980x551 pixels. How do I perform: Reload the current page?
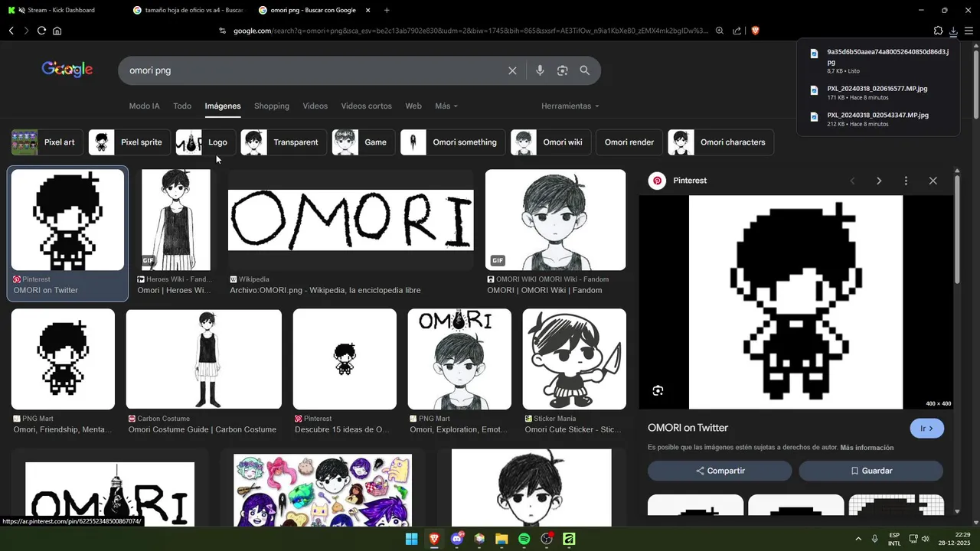coord(41,31)
